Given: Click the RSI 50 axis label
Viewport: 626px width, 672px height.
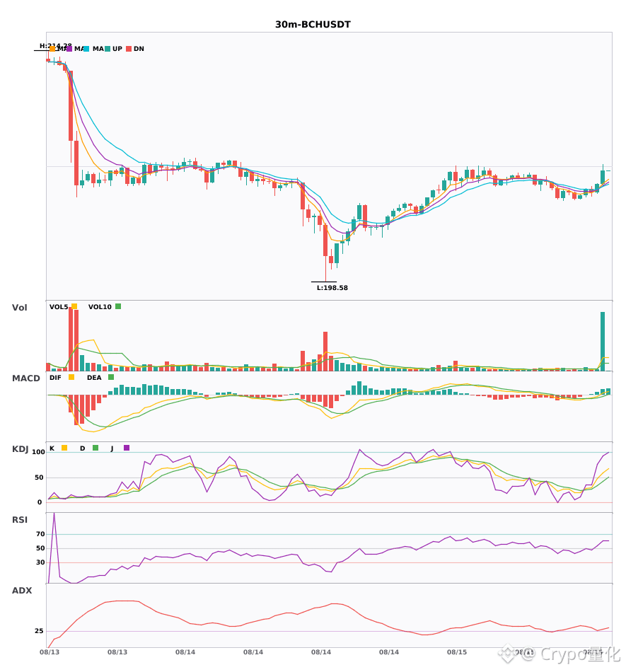Looking at the screenshot, I should 40,548.
